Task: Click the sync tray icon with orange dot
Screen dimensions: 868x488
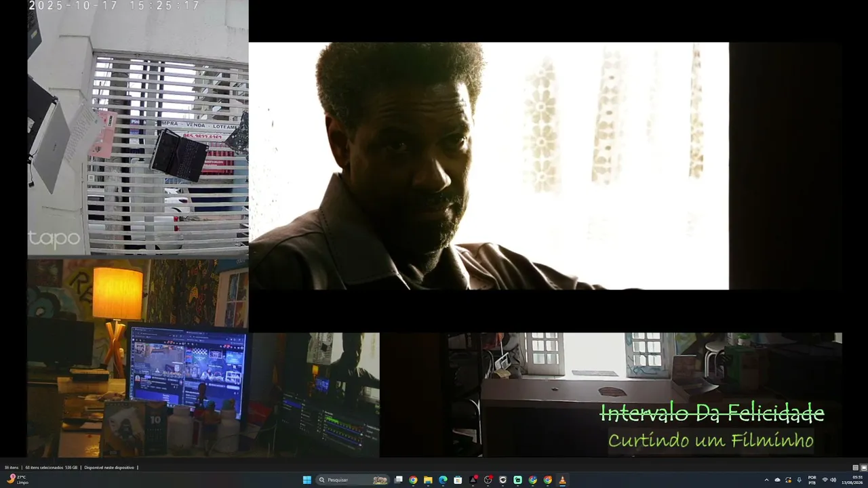Action: (789, 480)
